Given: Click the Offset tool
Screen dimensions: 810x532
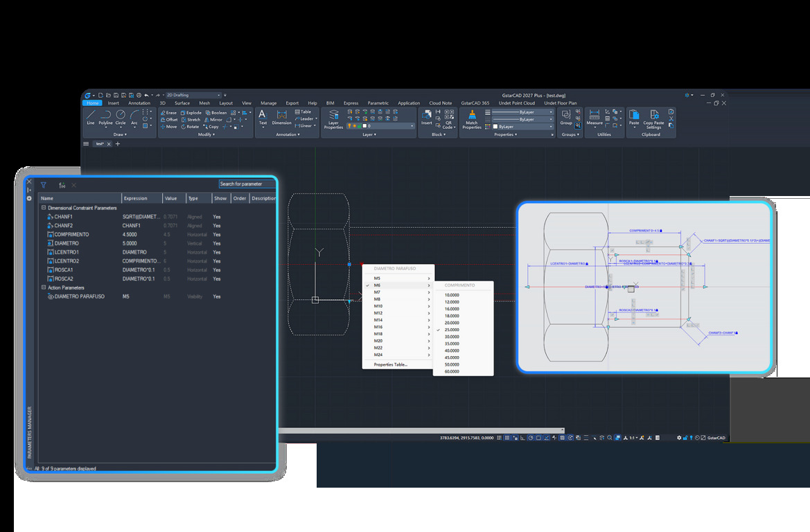Looking at the screenshot, I should (169, 119).
